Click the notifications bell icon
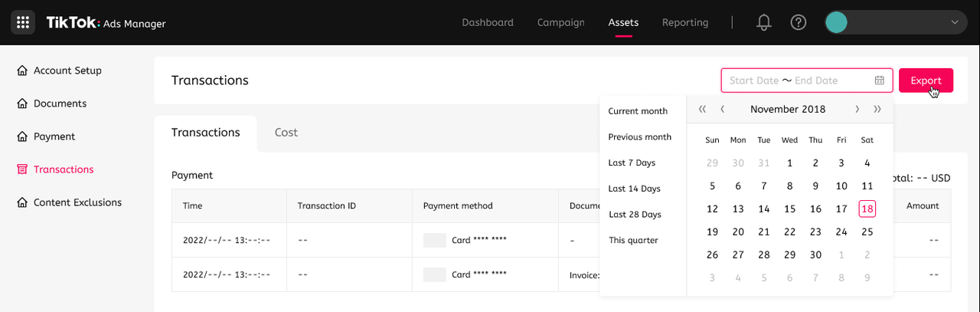 [763, 22]
